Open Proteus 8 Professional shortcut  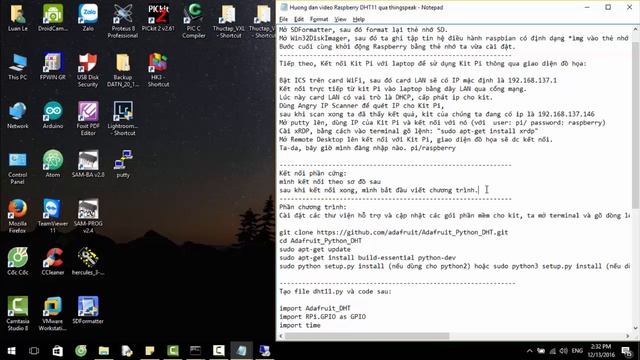pyautogui.click(x=123, y=21)
